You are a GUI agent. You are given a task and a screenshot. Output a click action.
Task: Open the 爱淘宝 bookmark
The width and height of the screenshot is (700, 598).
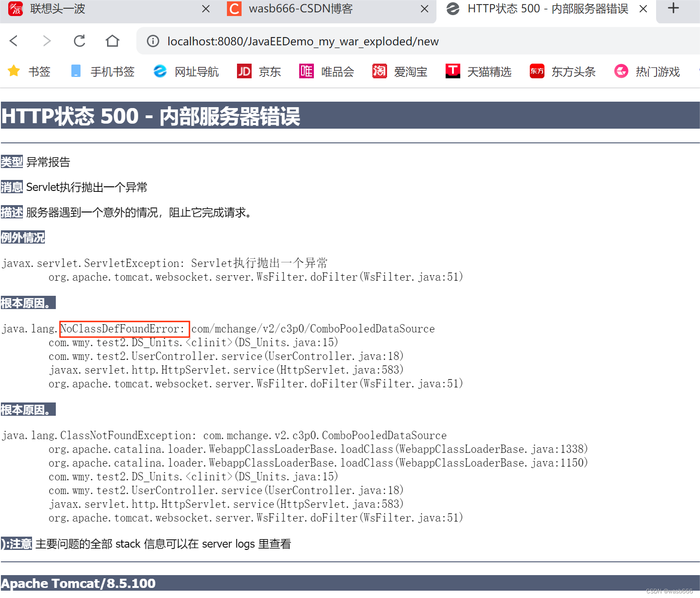pyautogui.click(x=399, y=71)
